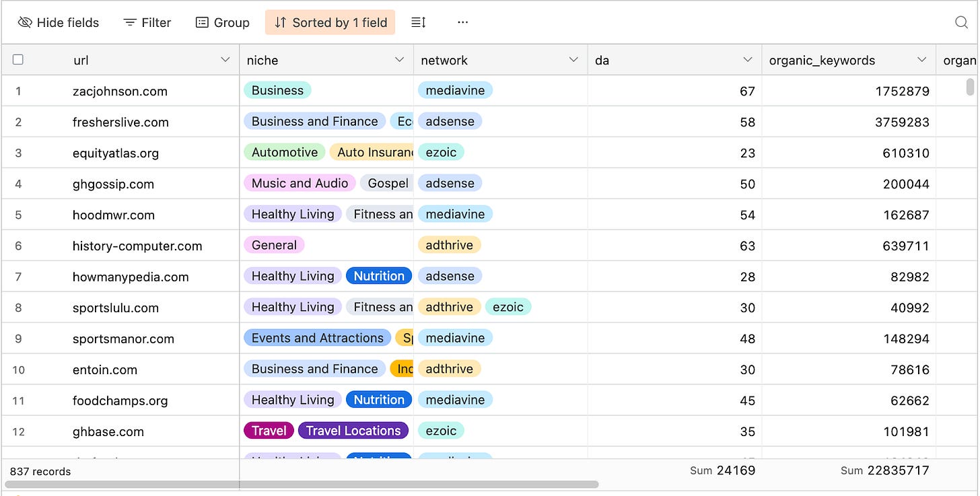Click the Events and Attractions tag
This screenshot has height=496, width=980.
point(318,338)
